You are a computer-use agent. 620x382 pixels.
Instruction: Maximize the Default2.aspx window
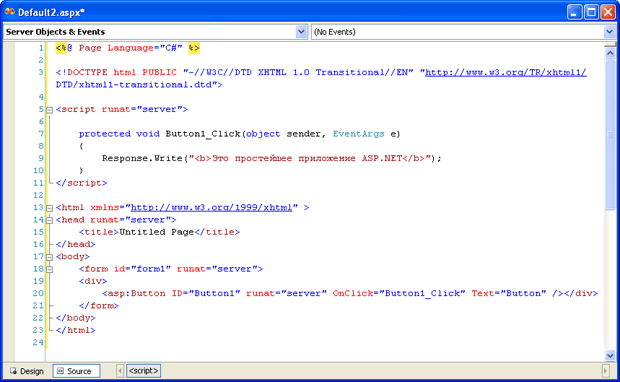[x=591, y=12]
